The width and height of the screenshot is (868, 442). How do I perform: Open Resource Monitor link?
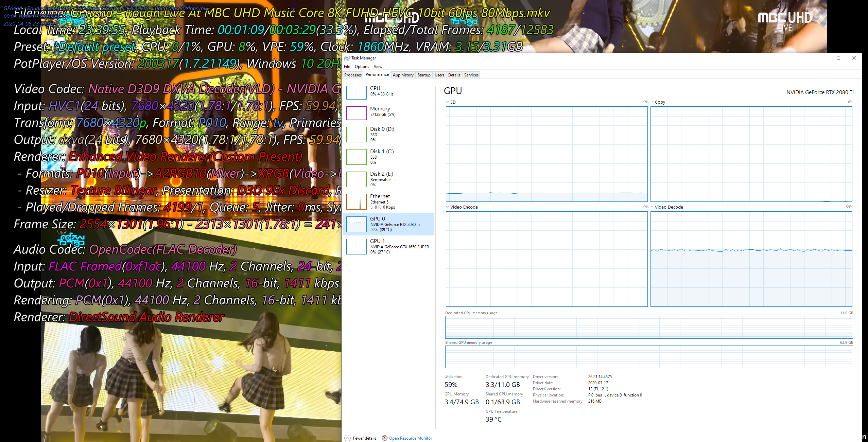pyautogui.click(x=410, y=438)
